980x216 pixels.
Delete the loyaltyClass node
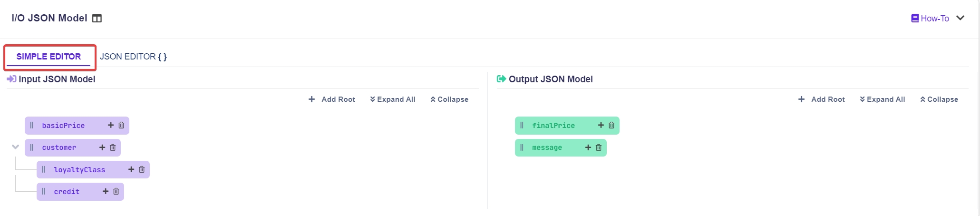click(x=142, y=169)
